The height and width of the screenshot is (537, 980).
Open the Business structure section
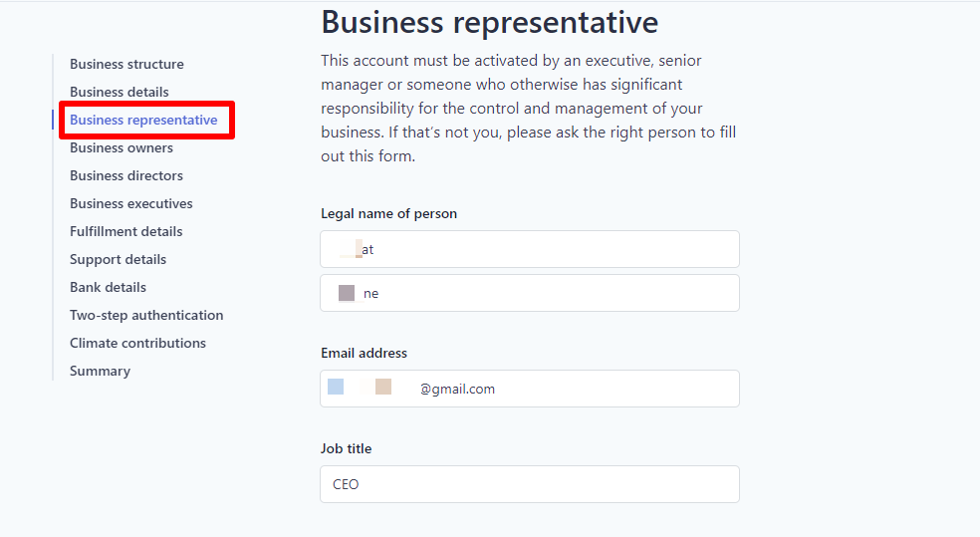click(x=126, y=64)
